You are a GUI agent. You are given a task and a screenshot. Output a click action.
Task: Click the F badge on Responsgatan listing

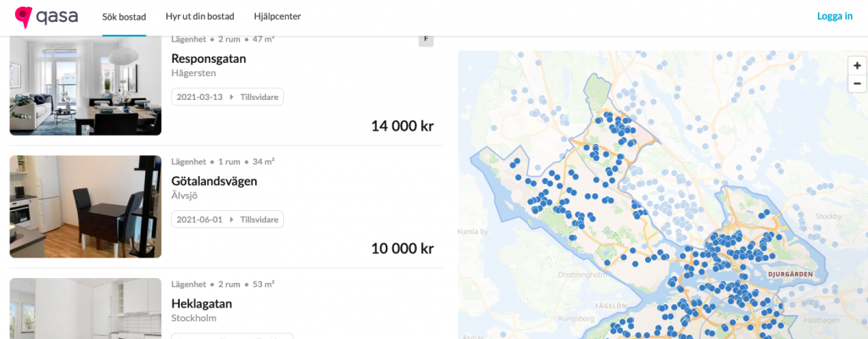(426, 39)
